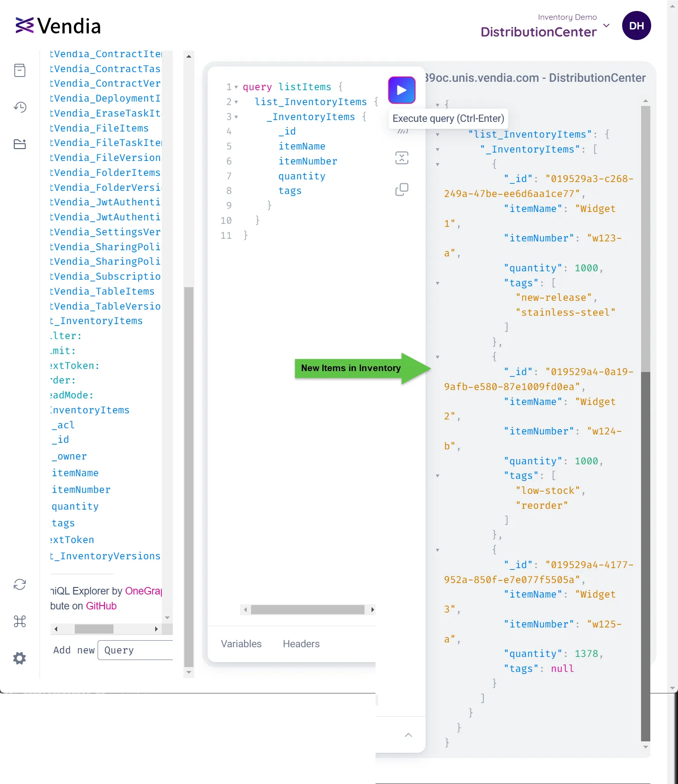
Task: Click the "stainless-steel" tag value
Action: coord(565,313)
